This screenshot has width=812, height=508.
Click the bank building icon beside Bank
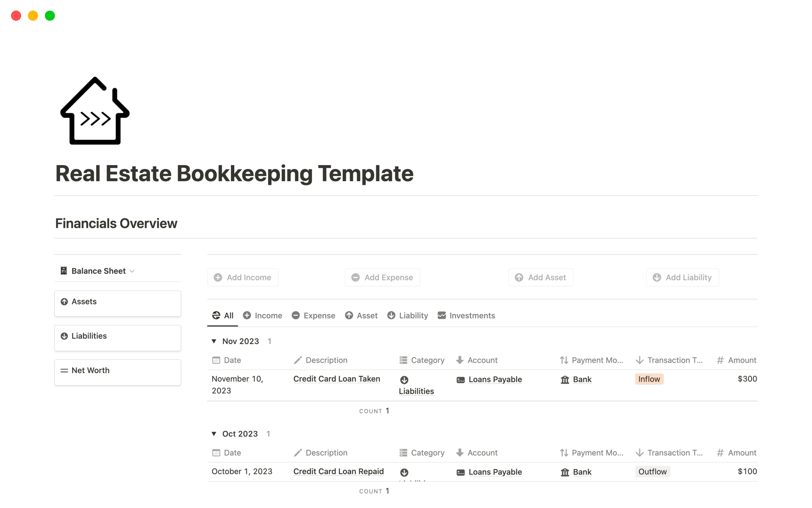(x=565, y=379)
